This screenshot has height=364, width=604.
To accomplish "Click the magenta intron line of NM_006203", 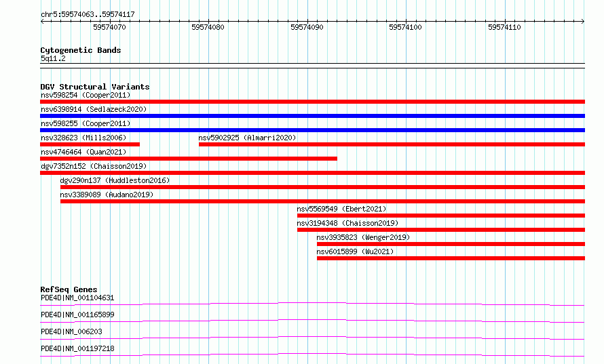I will tap(312, 338).
